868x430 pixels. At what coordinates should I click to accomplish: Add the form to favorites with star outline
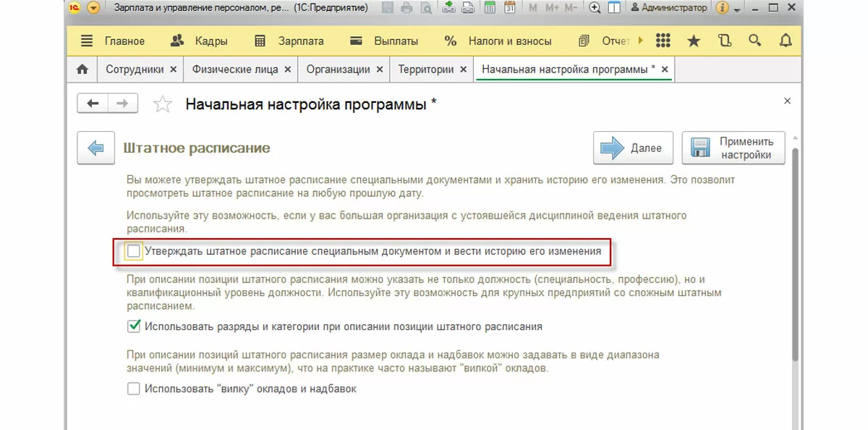click(x=163, y=104)
